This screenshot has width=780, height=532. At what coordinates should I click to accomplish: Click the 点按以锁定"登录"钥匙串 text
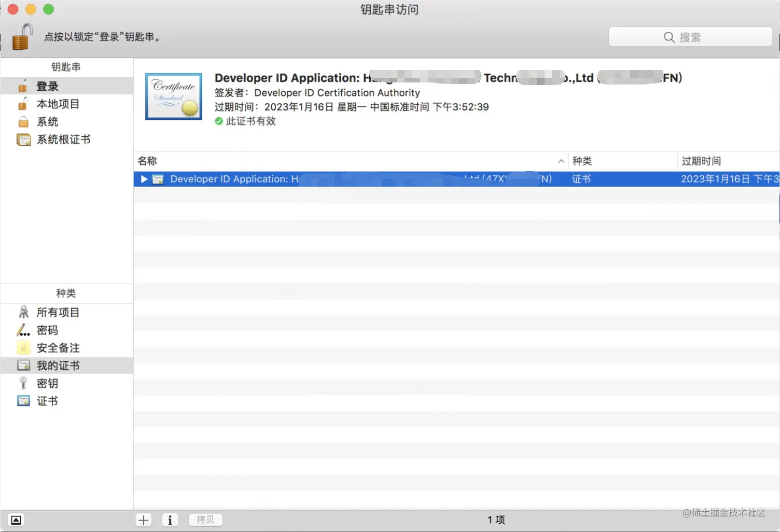pyautogui.click(x=103, y=37)
